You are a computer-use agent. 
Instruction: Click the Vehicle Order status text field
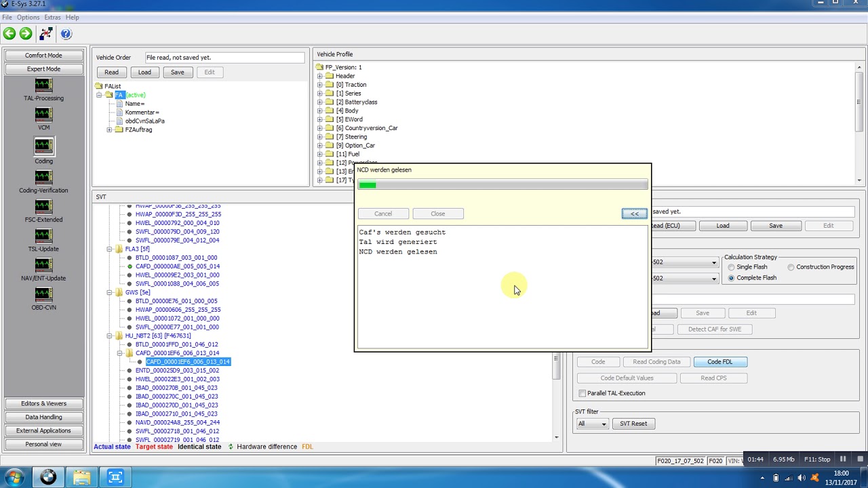(x=224, y=58)
